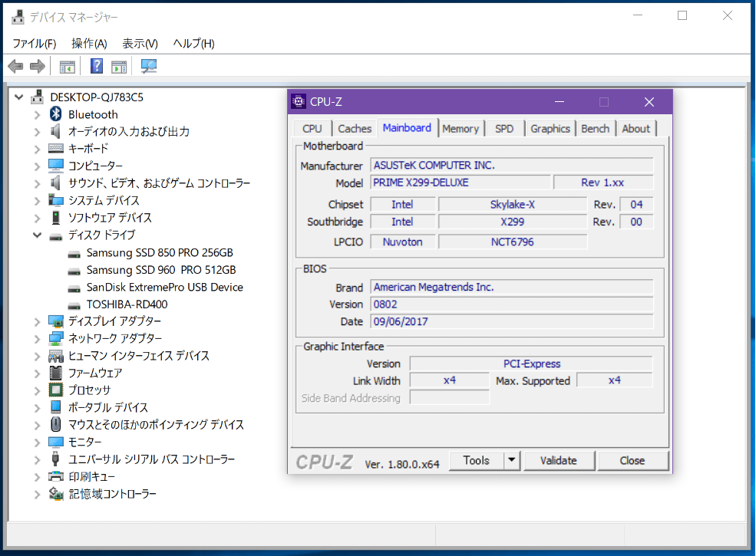This screenshot has height=556, width=756.
Task: Expand the システム デバイス category
Action: point(37,200)
